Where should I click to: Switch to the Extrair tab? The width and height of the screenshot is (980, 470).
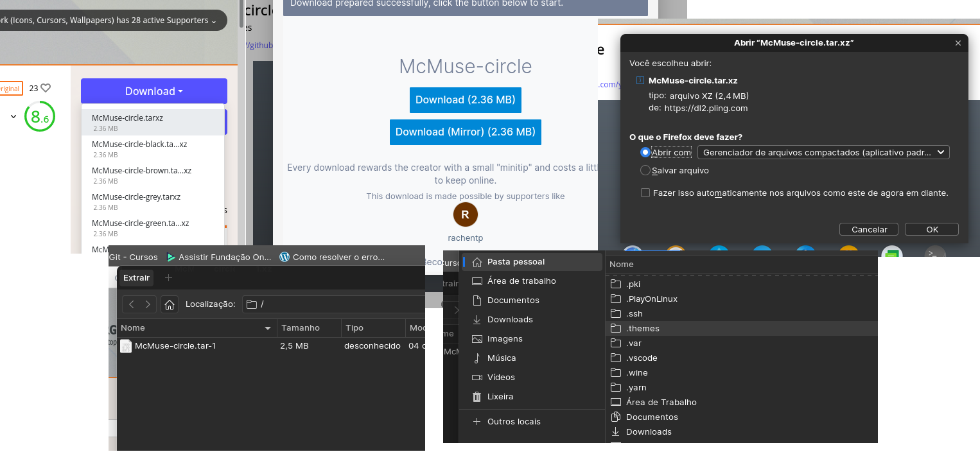tap(136, 277)
